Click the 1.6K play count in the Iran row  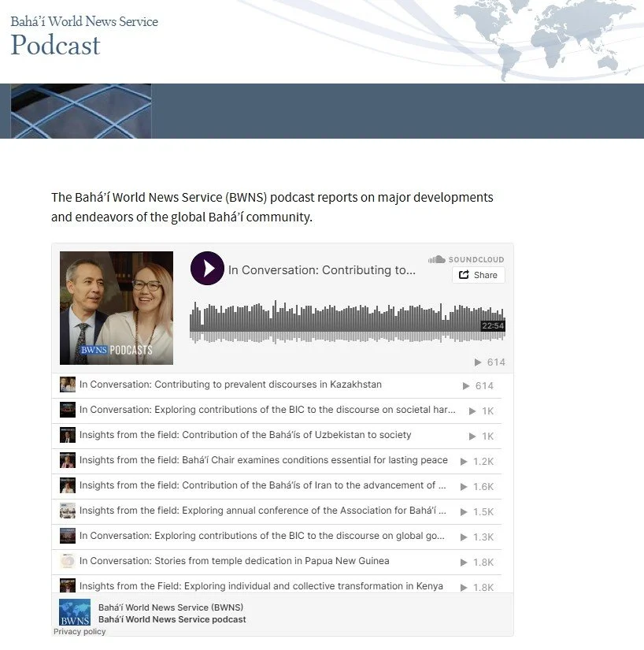[477, 487]
